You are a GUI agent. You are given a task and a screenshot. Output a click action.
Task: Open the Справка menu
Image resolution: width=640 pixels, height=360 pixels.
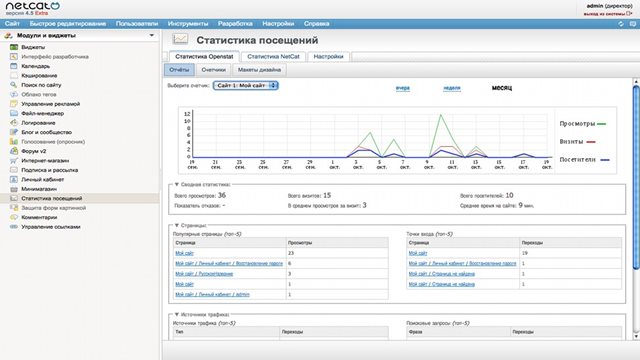point(316,24)
